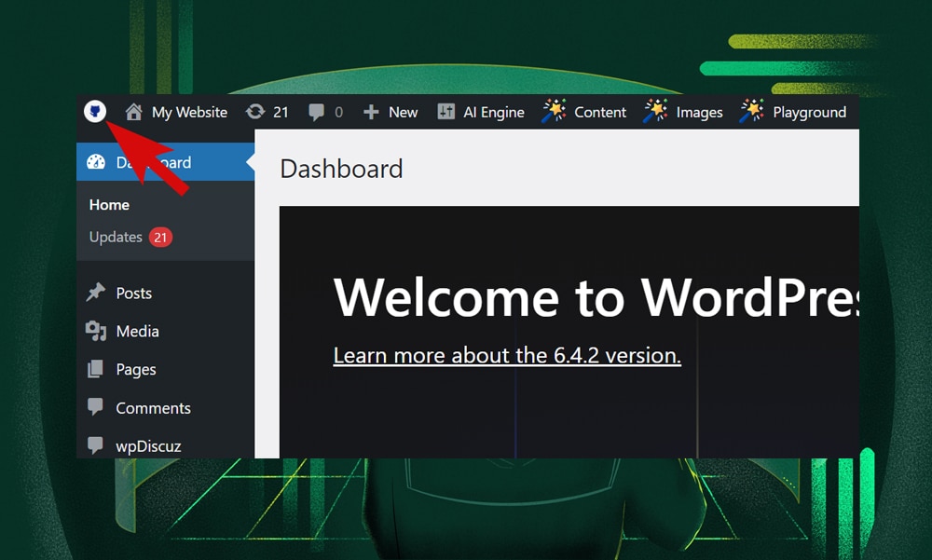Open Playground via its magic wand icon
Screen dimensions: 932x560
point(751,112)
